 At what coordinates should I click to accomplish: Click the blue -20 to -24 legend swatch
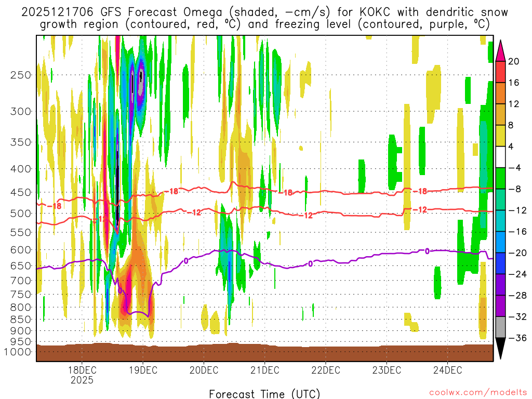click(500, 263)
